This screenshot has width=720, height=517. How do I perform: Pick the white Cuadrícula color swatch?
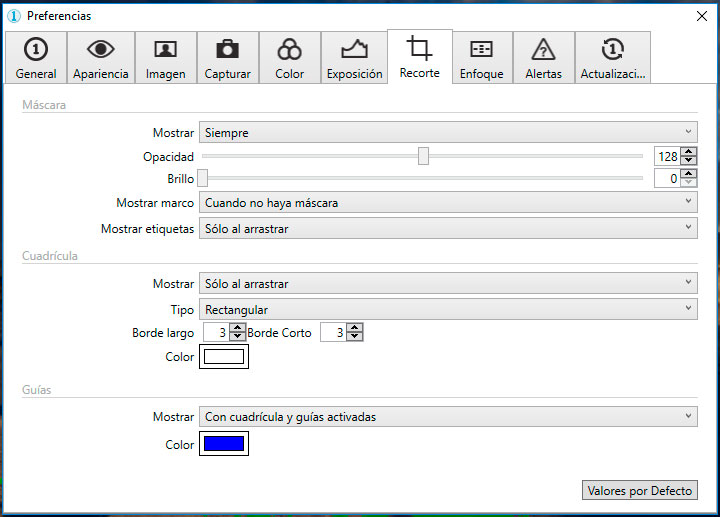[x=224, y=357]
